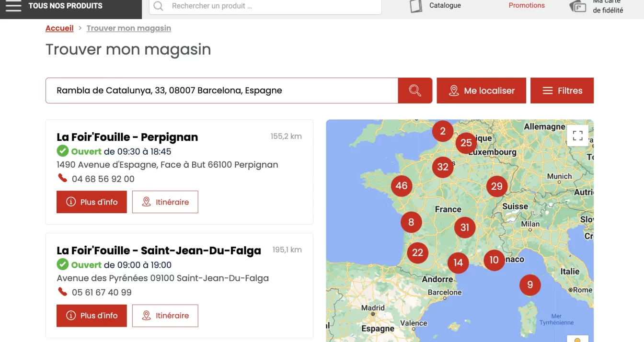Click Plus d'info for Perpignan store
The width and height of the screenshot is (644, 342).
coord(92,202)
